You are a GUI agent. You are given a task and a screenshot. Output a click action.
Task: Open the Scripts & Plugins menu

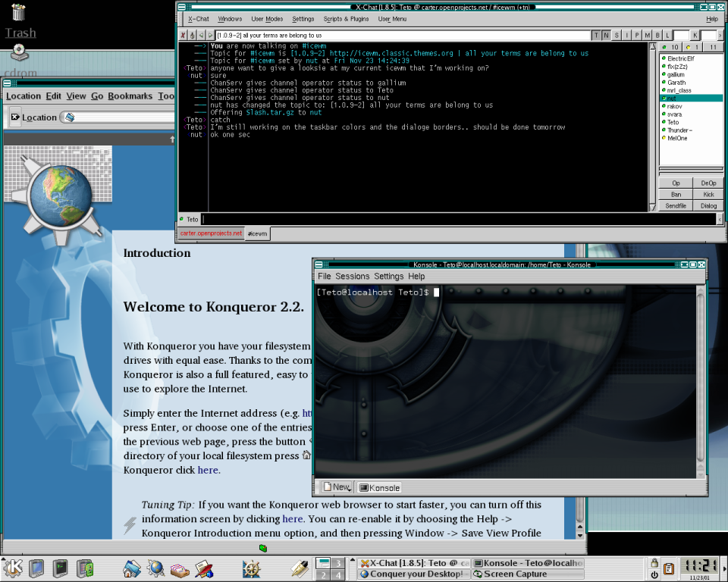(346, 19)
